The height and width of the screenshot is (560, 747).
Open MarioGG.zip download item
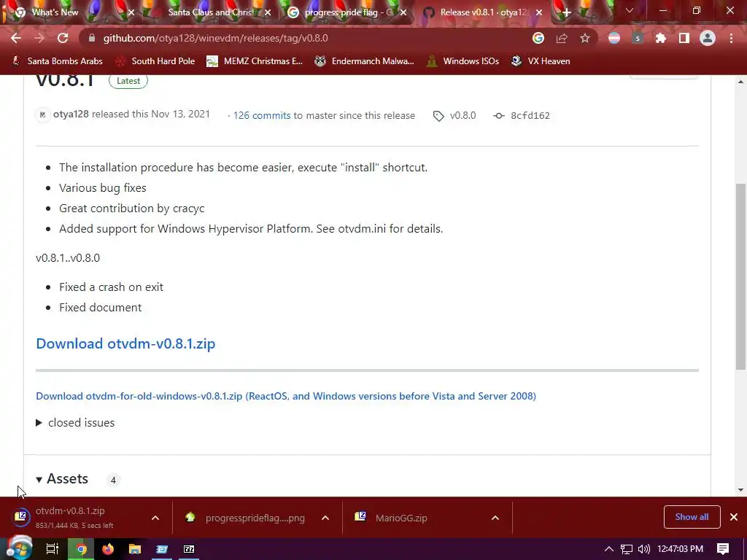pos(391,518)
